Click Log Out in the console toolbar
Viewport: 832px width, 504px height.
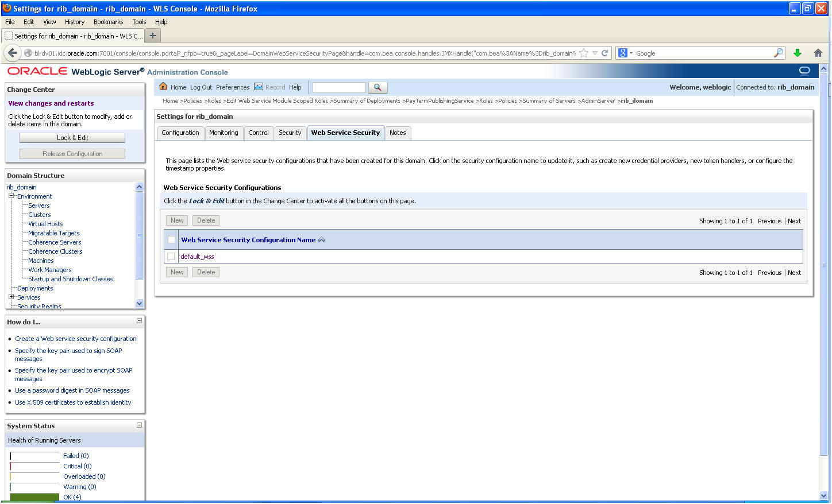pyautogui.click(x=201, y=87)
